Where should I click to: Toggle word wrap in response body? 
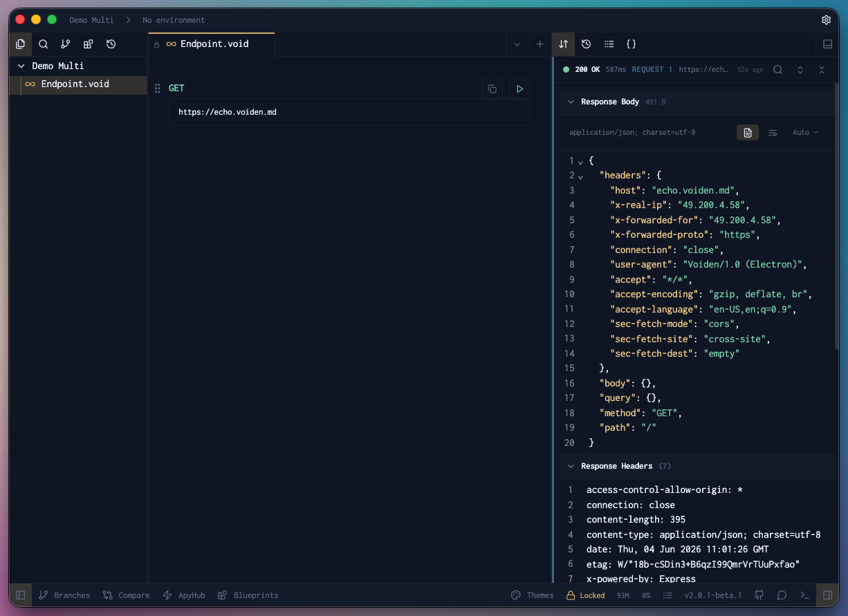tap(773, 133)
